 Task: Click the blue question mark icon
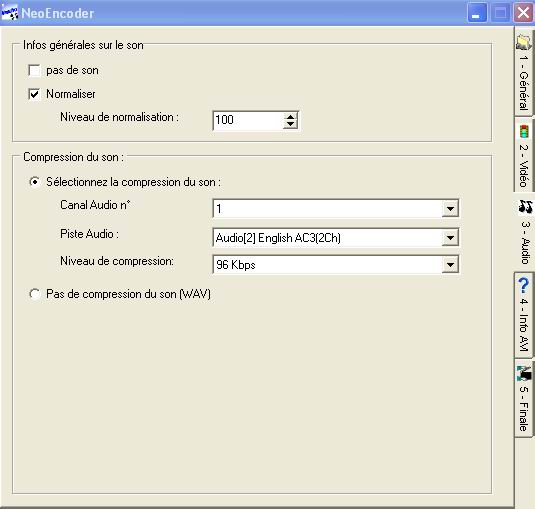[524, 285]
